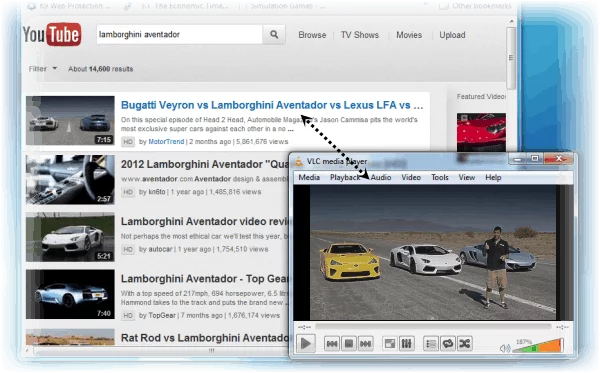The width and height of the screenshot is (600, 373).
Task: Open the VLC Playback menu
Action: click(x=345, y=177)
